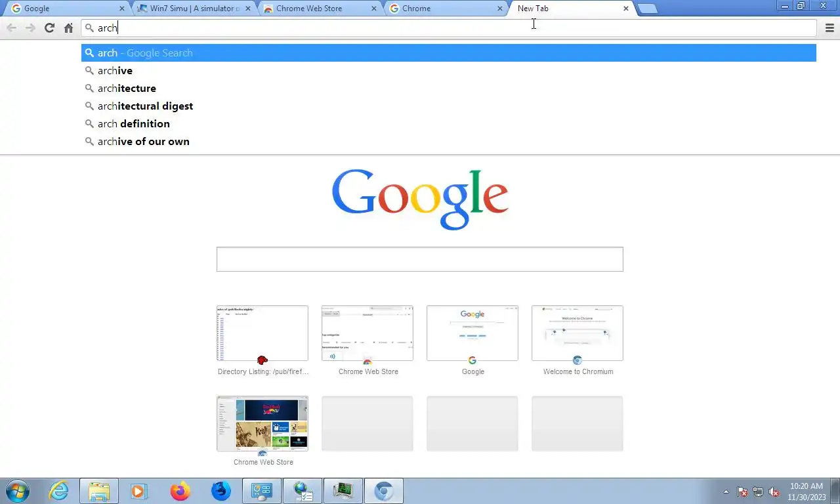Viewport: 840px width, 504px height.
Task: Click the Google logo
Action: [x=420, y=199]
